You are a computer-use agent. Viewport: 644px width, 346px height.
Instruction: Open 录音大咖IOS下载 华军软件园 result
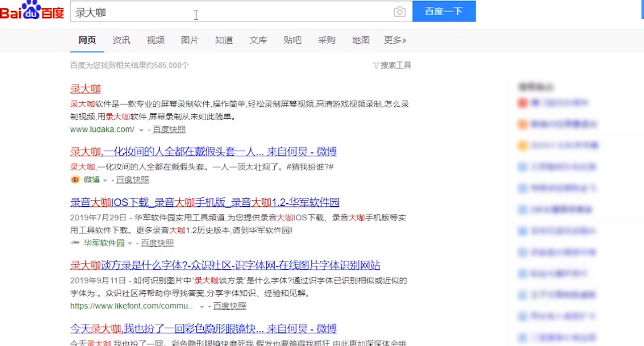click(205, 202)
